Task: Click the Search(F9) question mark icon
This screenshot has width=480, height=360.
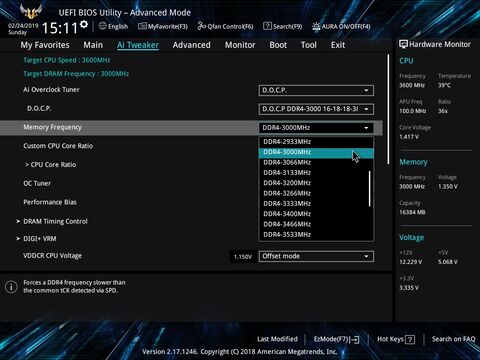Action: pos(267,26)
